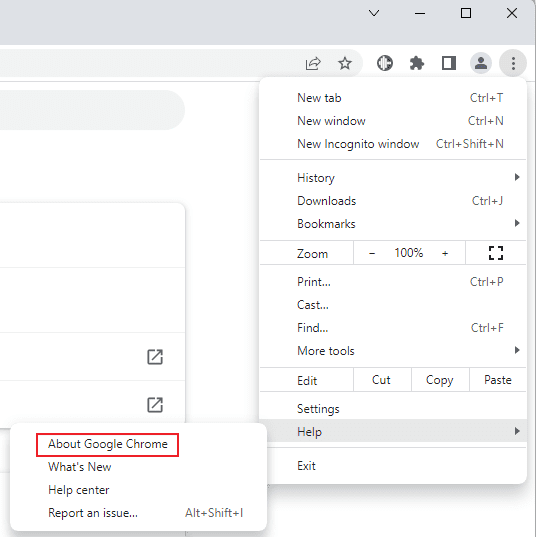Select Print... menu item
The image size is (536, 537).
393,282
